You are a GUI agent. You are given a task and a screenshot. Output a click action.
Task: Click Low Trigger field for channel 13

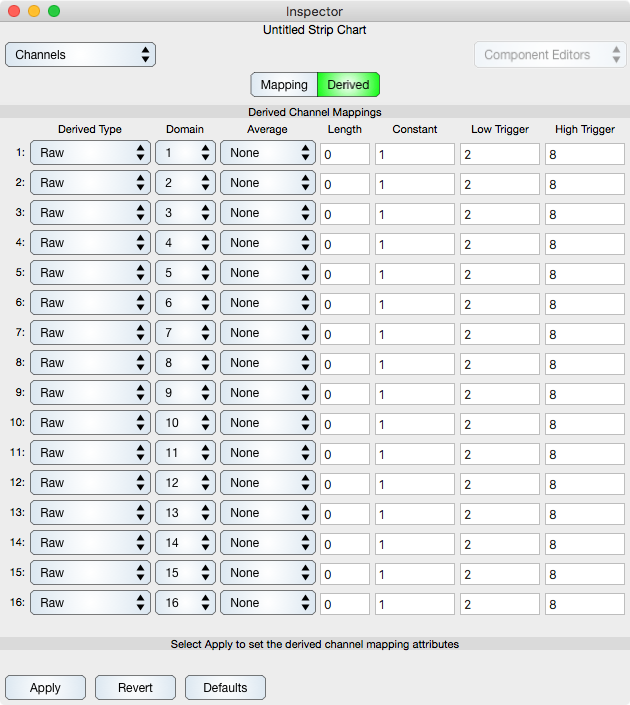pos(500,514)
